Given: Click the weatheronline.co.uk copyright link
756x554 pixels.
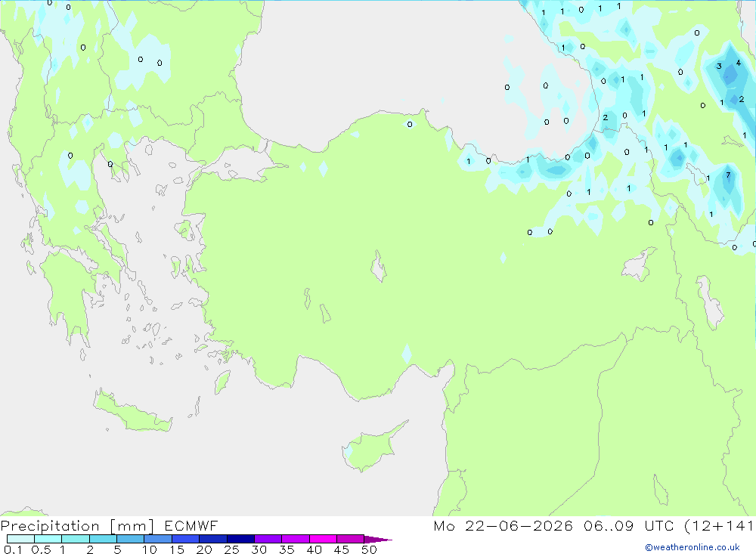Looking at the screenshot, I should tap(692, 547).
